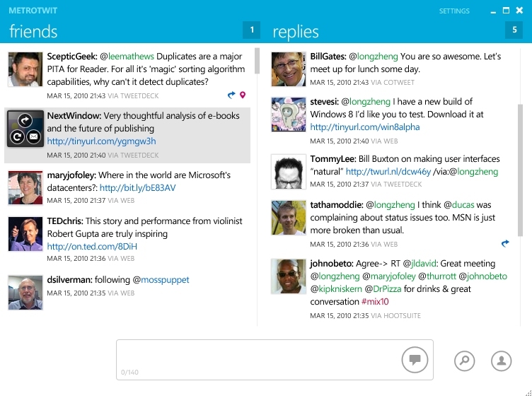Click the NextWindow username

[x=74, y=116]
